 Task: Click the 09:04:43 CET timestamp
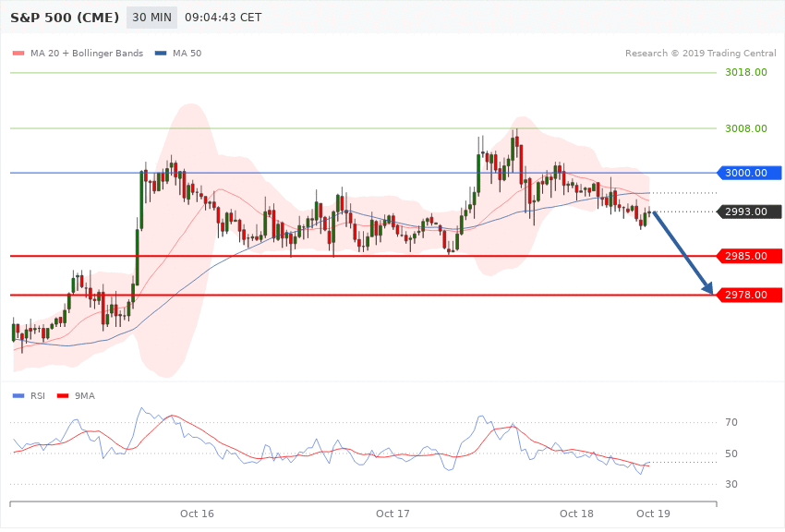click(x=223, y=18)
